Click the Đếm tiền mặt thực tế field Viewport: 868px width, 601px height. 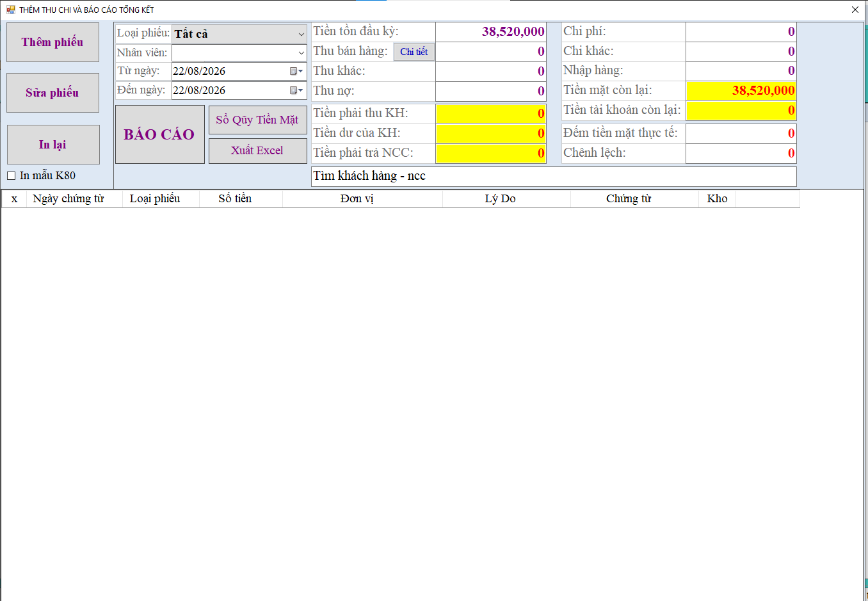click(741, 134)
